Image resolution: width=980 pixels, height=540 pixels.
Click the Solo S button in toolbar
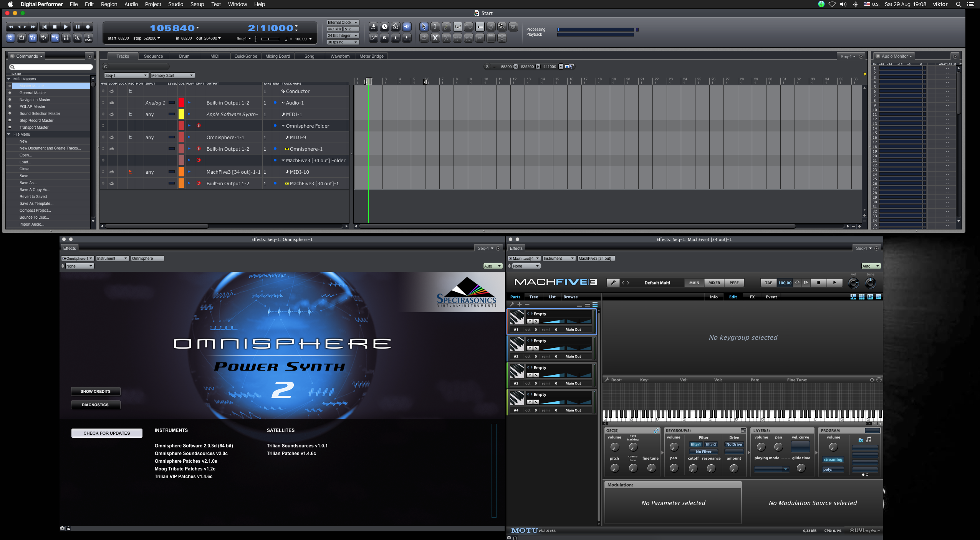click(x=384, y=38)
